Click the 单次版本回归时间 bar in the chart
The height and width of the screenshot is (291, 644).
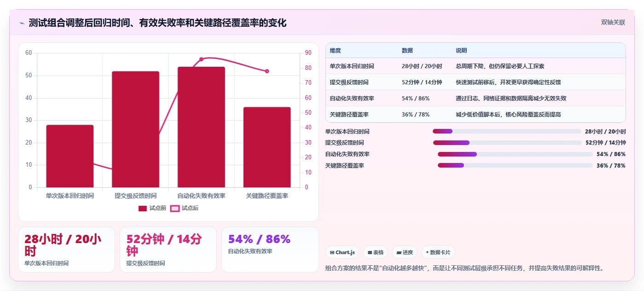[70, 156]
